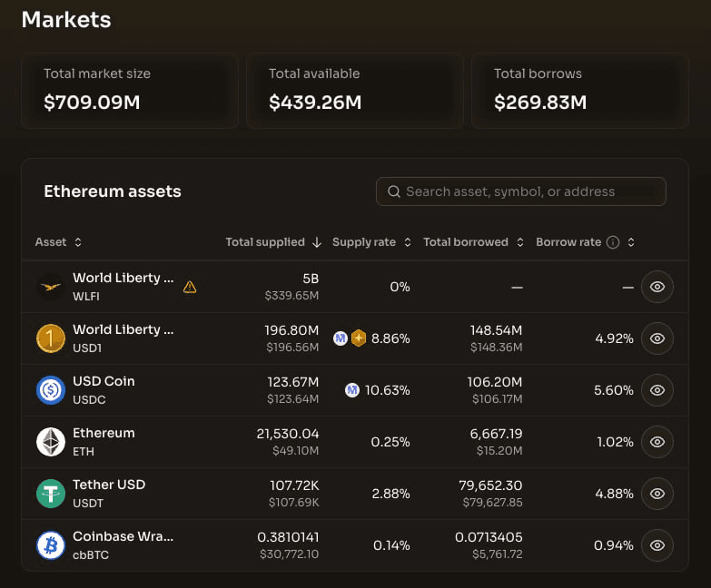Click the Total market size $709.09M card
This screenshot has width=711, height=588.
point(130,91)
